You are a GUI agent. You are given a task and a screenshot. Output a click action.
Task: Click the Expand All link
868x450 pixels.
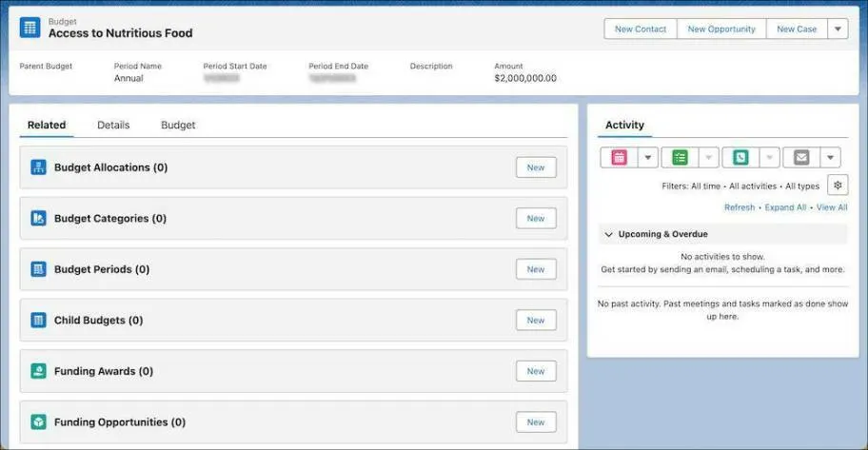(785, 207)
